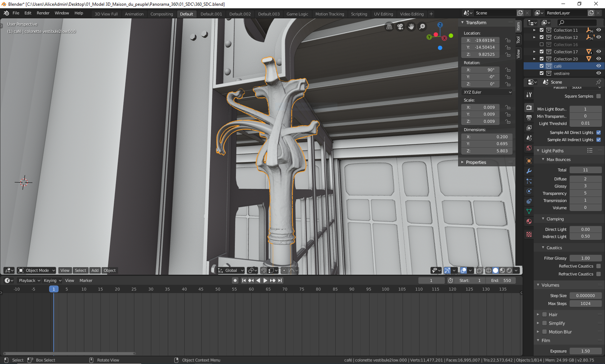Open the Material properties tab icon
This screenshot has height=364, width=605.
point(529,221)
